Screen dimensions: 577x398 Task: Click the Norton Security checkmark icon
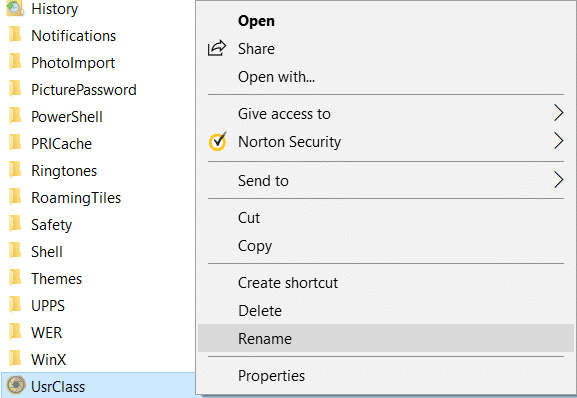218,141
